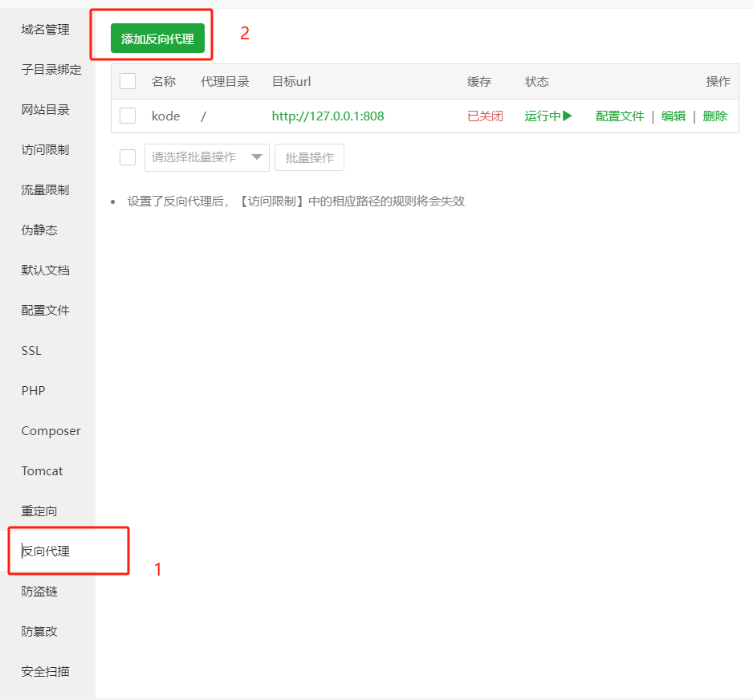The width and height of the screenshot is (753, 700).
Task: Open the PHP section
Action: click(33, 391)
